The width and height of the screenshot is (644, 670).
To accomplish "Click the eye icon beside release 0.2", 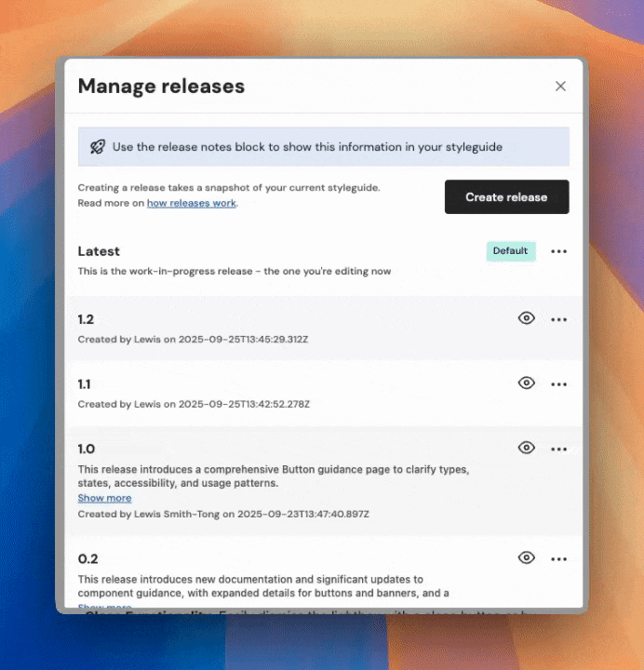I will click(527, 557).
